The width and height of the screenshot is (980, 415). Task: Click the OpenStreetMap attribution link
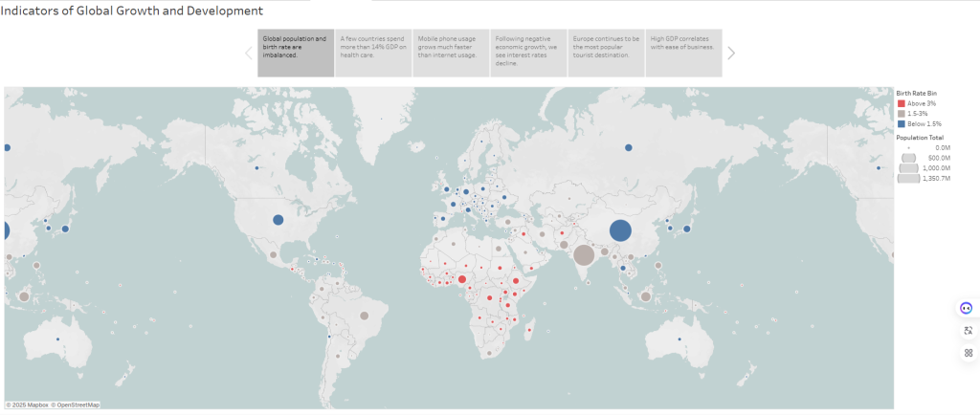[x=78, y=405]
